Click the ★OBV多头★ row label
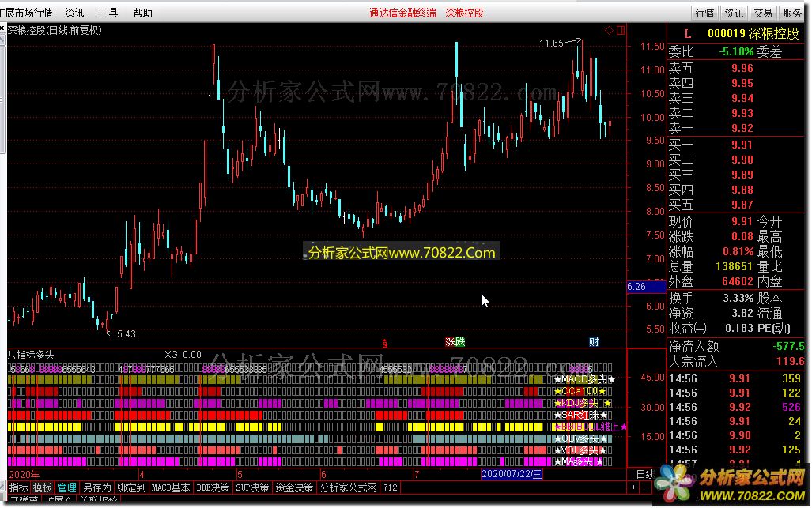 [580, 438]
